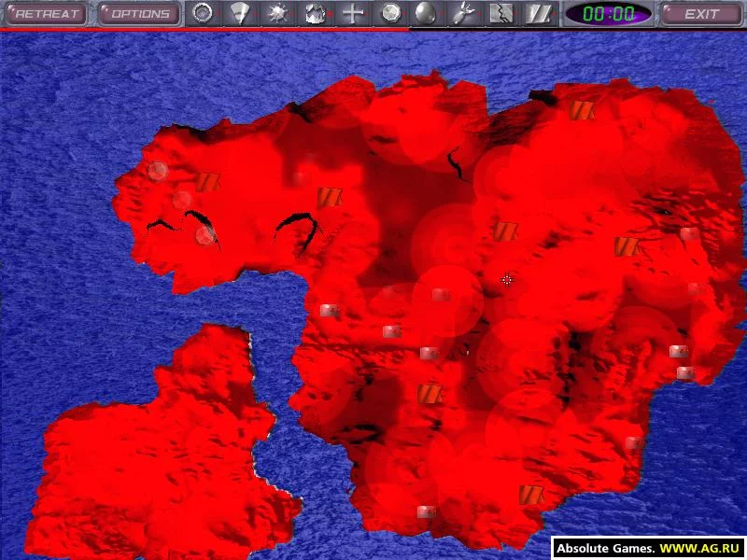Select the cracked tile icon
The height and width of the screenshot is (560, 747).
pyautogui.click(x=500, y=13)
